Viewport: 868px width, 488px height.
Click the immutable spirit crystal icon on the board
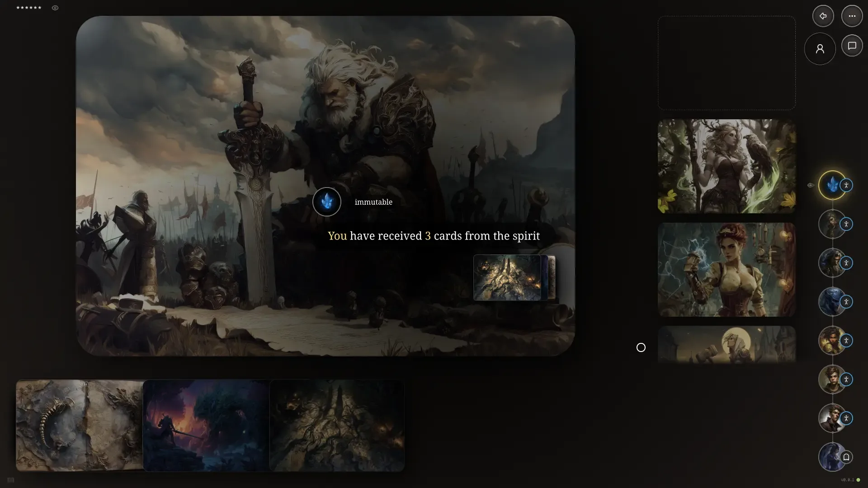(x=326, y=202)
